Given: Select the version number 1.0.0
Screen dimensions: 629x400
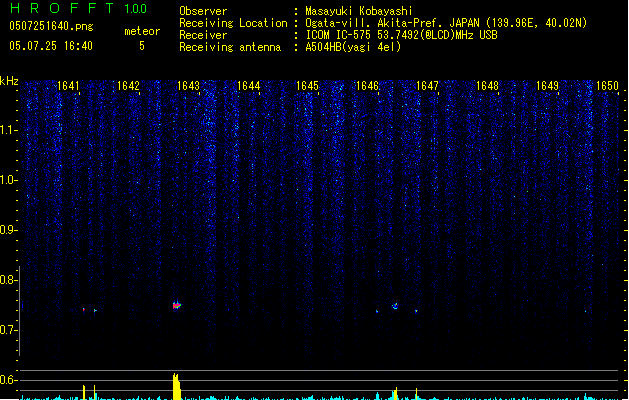Looking at the screenshot, I should coord(136,9).
